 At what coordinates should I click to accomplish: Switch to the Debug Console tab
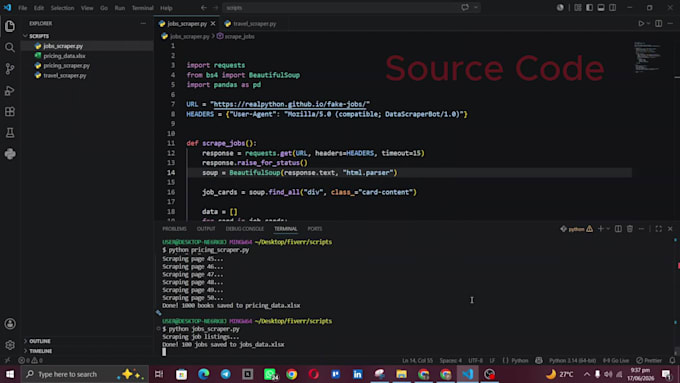[245, 229]
